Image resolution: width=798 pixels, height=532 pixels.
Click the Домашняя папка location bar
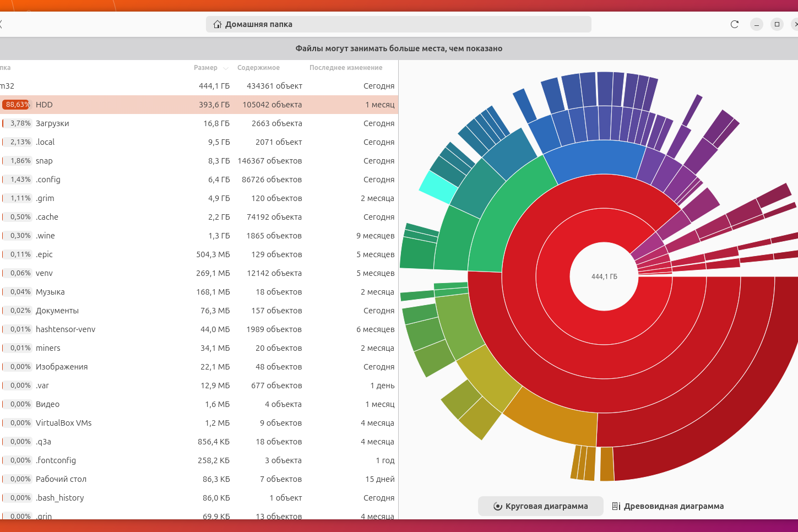point(398,24)
